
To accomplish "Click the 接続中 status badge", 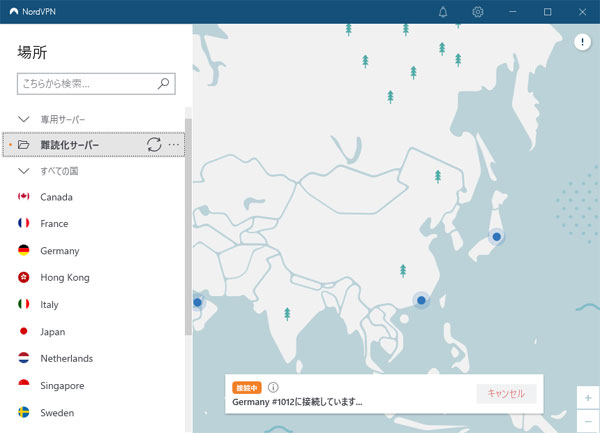I will point(247,387).
